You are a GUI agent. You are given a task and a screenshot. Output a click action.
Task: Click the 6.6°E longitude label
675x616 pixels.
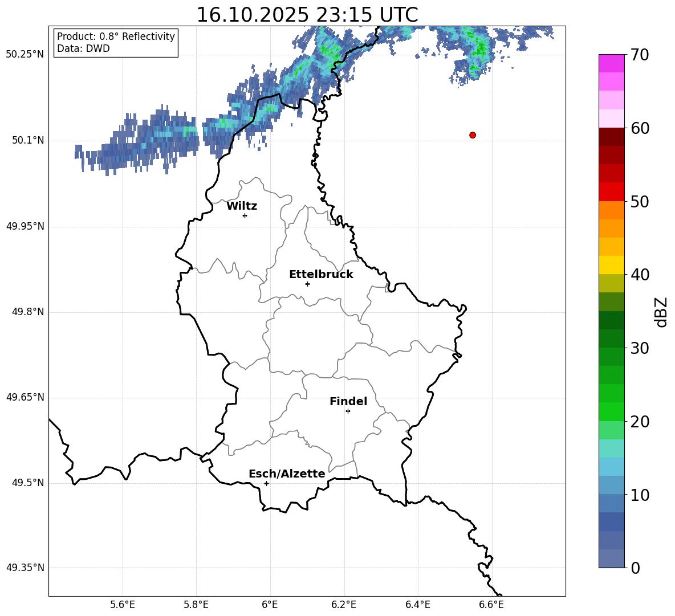(491, 605)
